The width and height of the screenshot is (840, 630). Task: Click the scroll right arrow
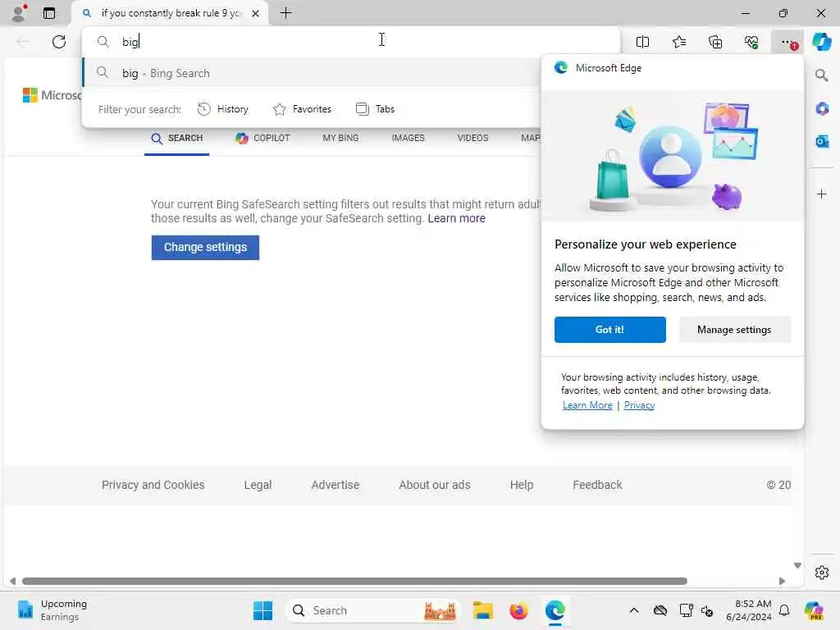[x=782, y=582]
